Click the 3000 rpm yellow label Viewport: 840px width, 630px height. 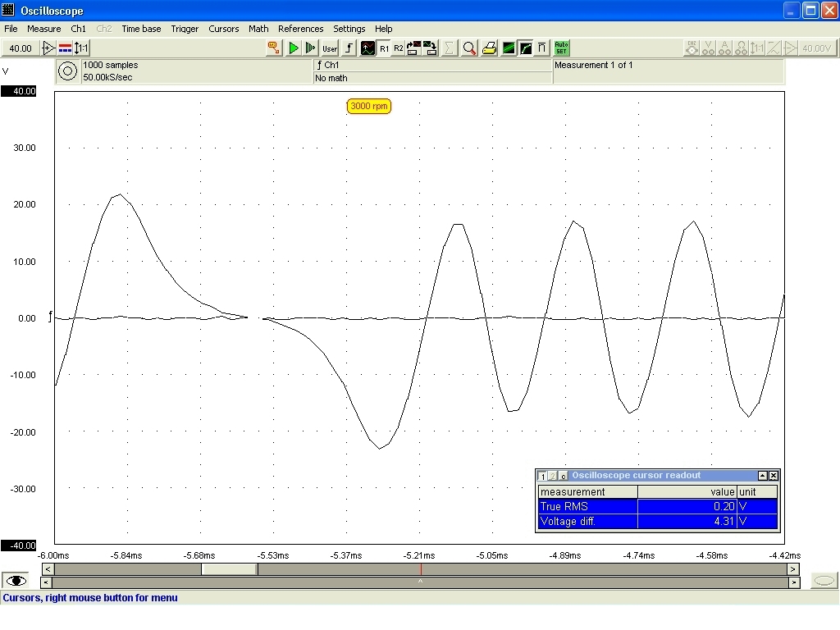point(369,106)
